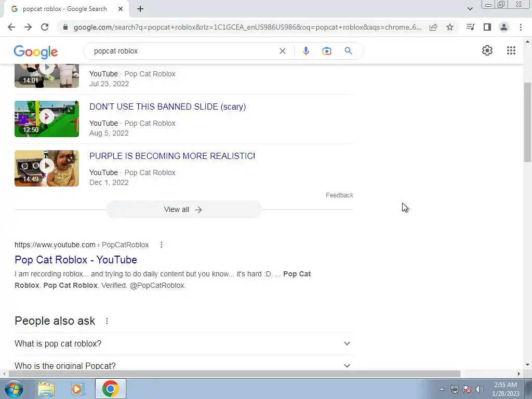Viewport: 532px width, 399px height.
Task: Open PURPLE IS BECOMING MORE REALISTIC video
Action: pyautogui.click(x=172, y=156)
